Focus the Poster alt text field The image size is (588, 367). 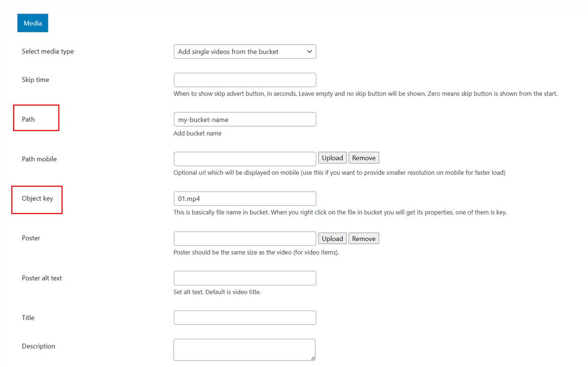[245, 278]
